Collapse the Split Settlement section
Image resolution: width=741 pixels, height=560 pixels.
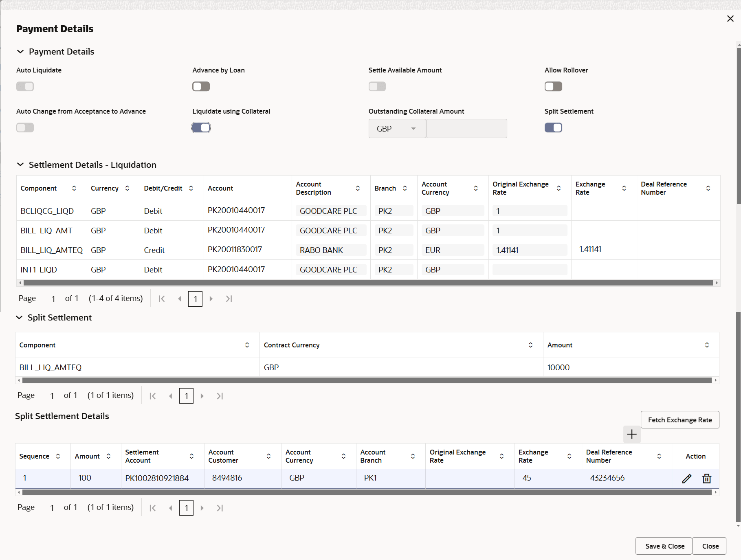(19, 317)
